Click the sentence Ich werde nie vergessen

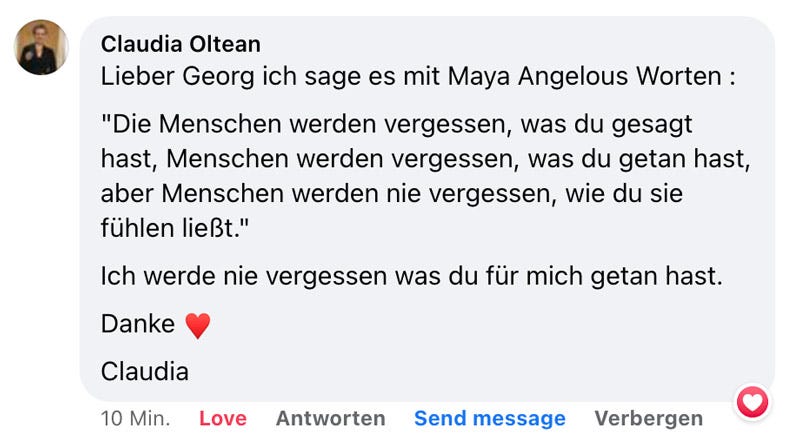click(x=410, y=275)
